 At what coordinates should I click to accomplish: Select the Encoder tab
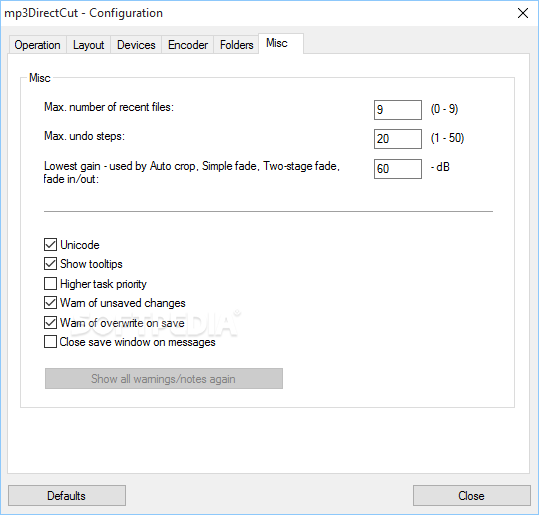[188, 45]
